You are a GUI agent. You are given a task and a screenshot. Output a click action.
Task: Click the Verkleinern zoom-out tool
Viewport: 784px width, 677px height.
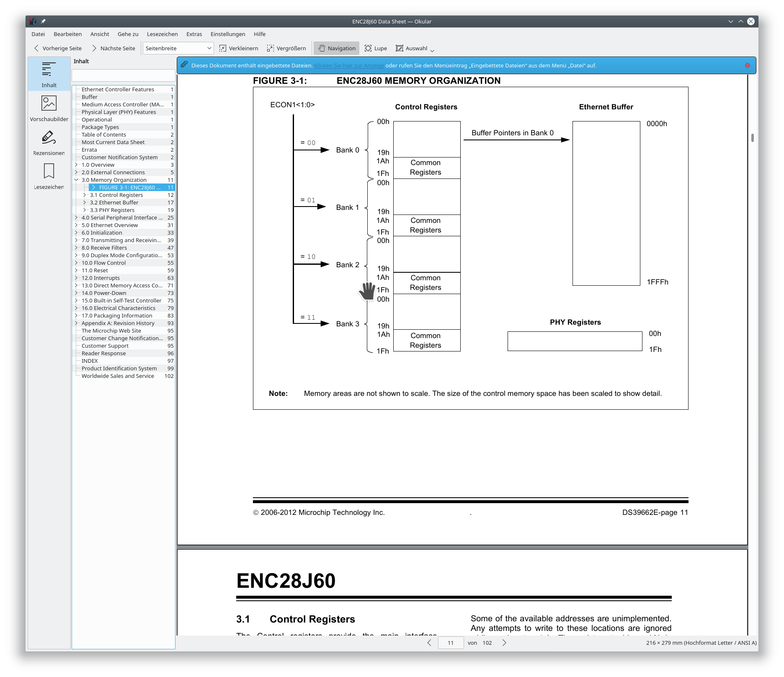click(239, 48)
